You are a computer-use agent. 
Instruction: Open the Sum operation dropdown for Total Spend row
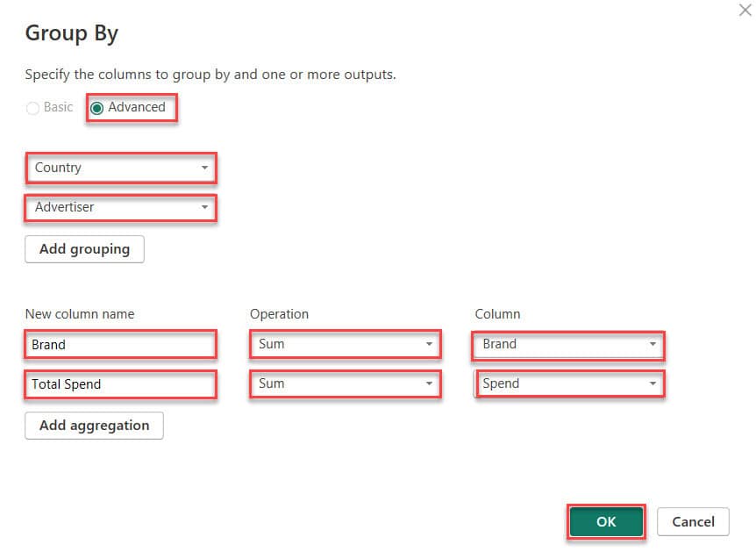tap(346, 383)
